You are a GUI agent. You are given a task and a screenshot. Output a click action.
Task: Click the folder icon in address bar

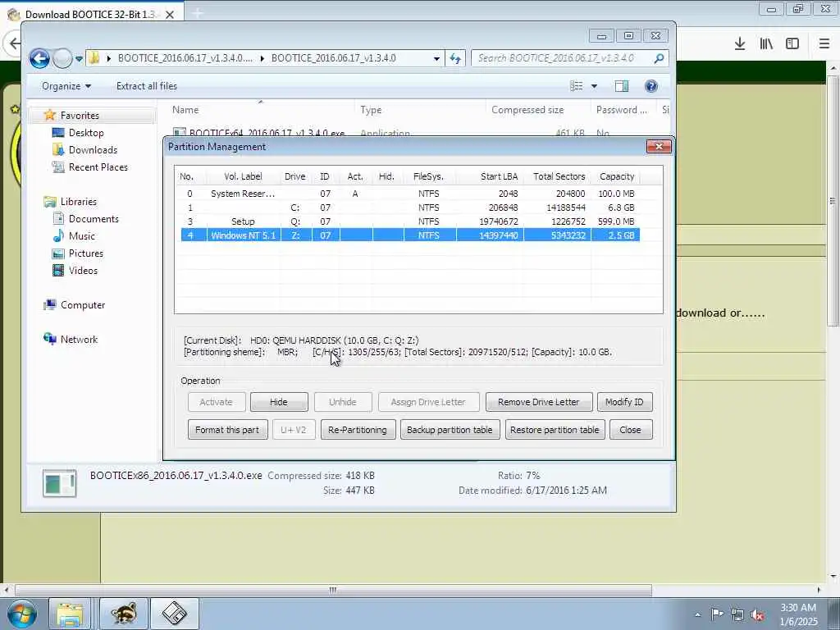point(94,58)
